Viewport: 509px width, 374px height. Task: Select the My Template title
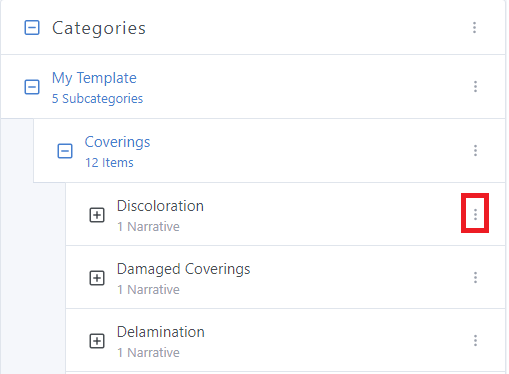click(x=94, y=78)
